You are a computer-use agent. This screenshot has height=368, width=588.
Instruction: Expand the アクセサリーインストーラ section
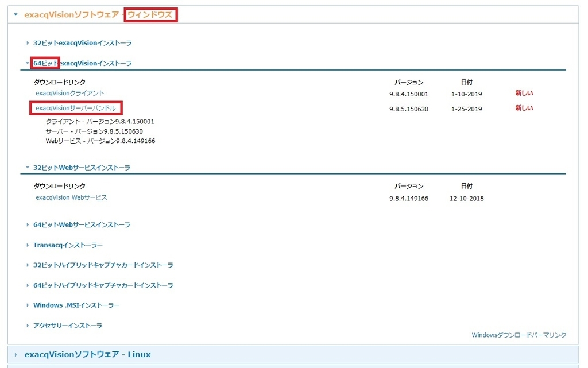tap(68, 326)
